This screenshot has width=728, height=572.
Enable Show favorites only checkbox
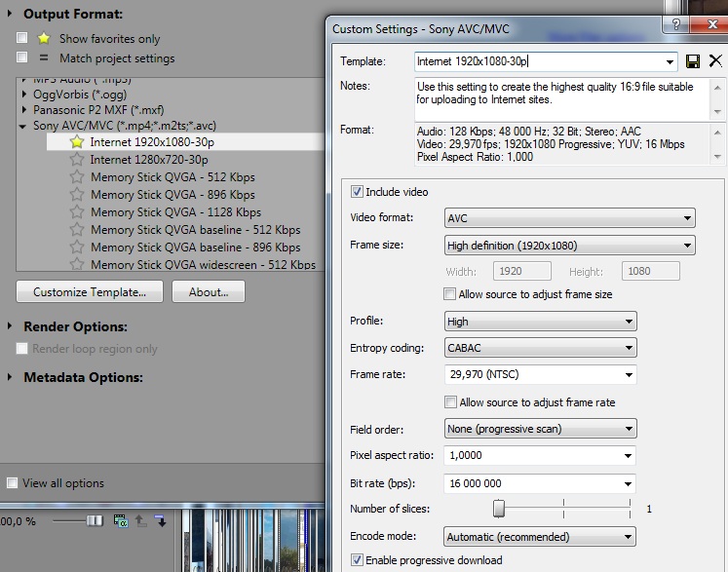21,38
